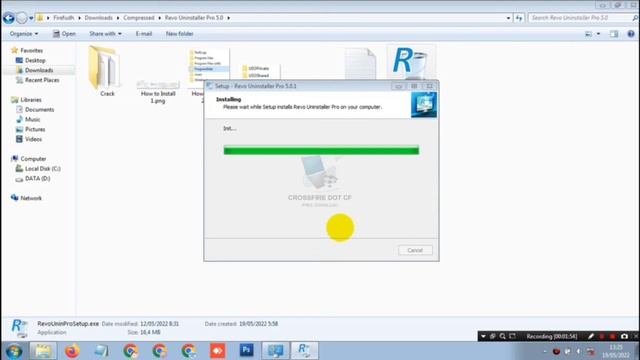Click the Revo icon in the details pane

pos(19,328)
